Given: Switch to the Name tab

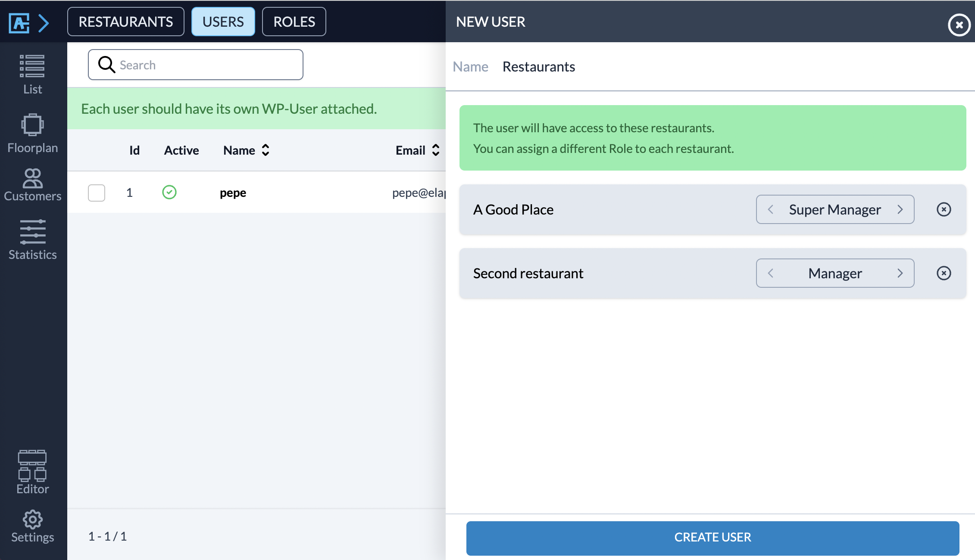Looking at the screenshot, I should [470, 67].
